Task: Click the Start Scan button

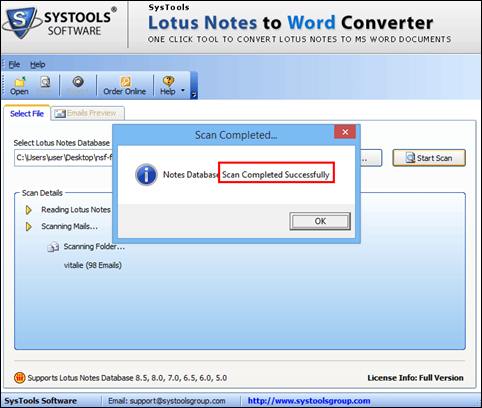Action: tap(429, 158)
